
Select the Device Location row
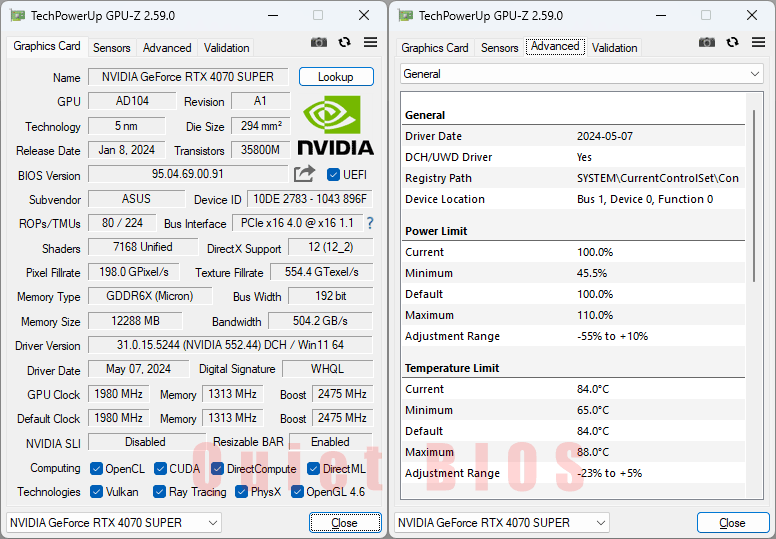click(574, 199)
